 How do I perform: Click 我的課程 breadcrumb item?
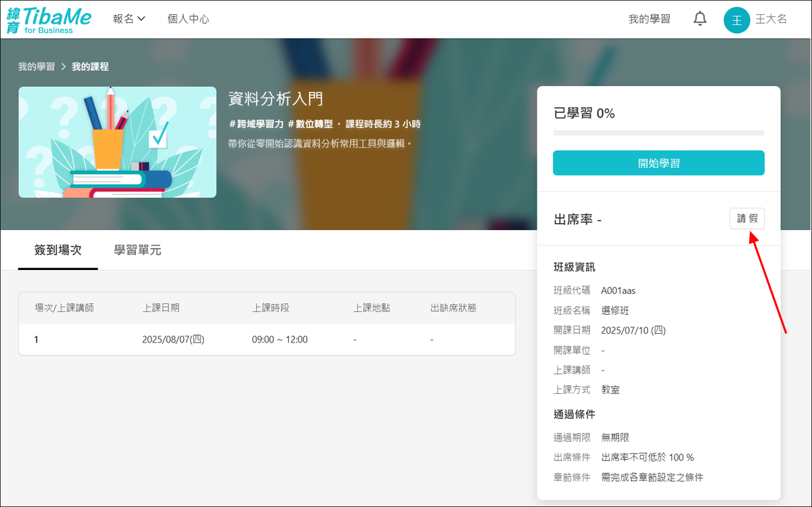pos(90,66)
